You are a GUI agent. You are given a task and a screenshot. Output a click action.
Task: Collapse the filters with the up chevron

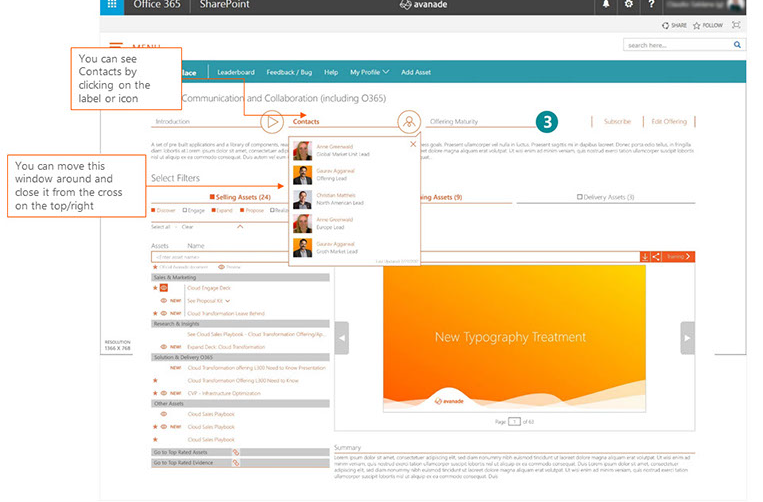(x=239, y=227)
